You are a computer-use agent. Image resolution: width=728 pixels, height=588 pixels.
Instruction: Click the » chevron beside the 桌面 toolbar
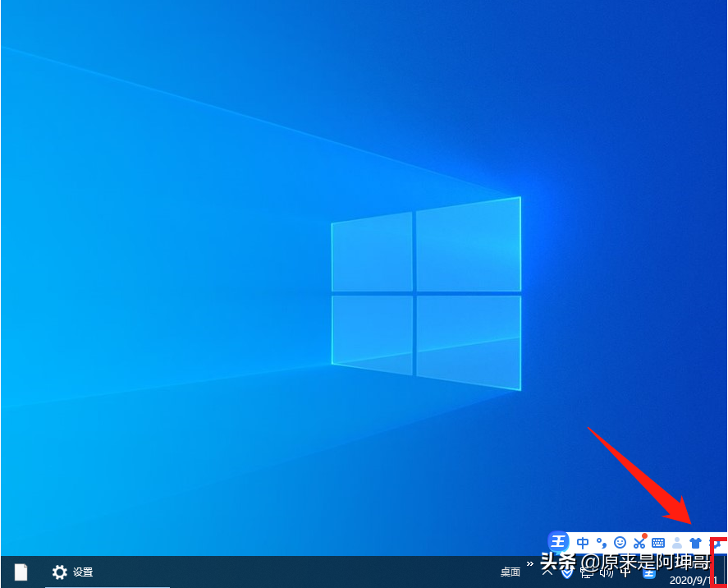(528, 565)
